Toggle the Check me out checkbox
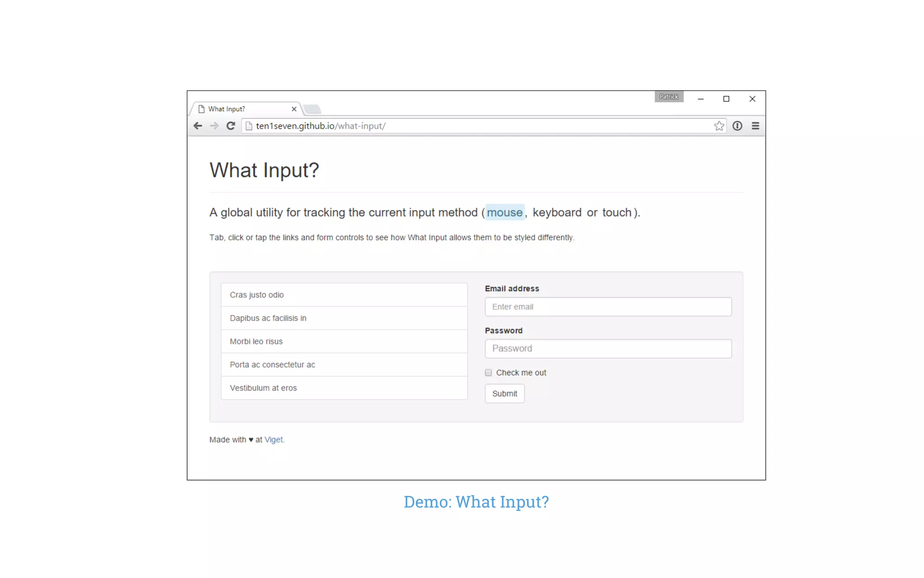924x578 pixels. pyautogui.click(x=488, y=373)
